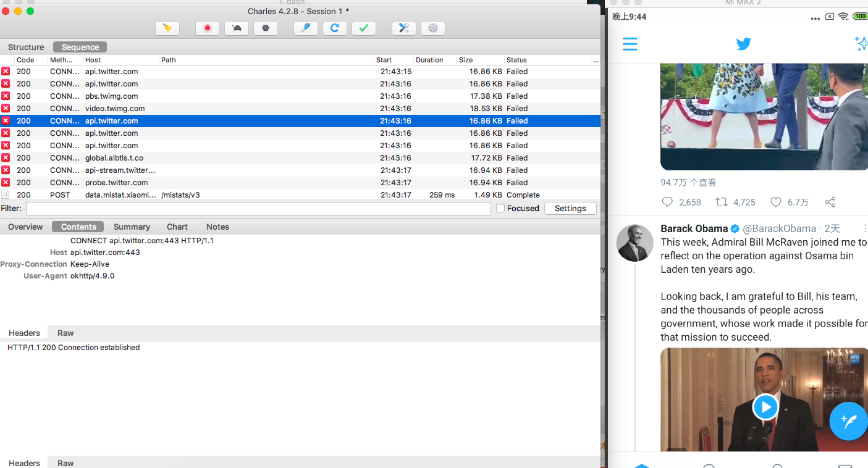Sort by the Start column header
This screenshot has width=868, height=468.
(x=394, y=60)
